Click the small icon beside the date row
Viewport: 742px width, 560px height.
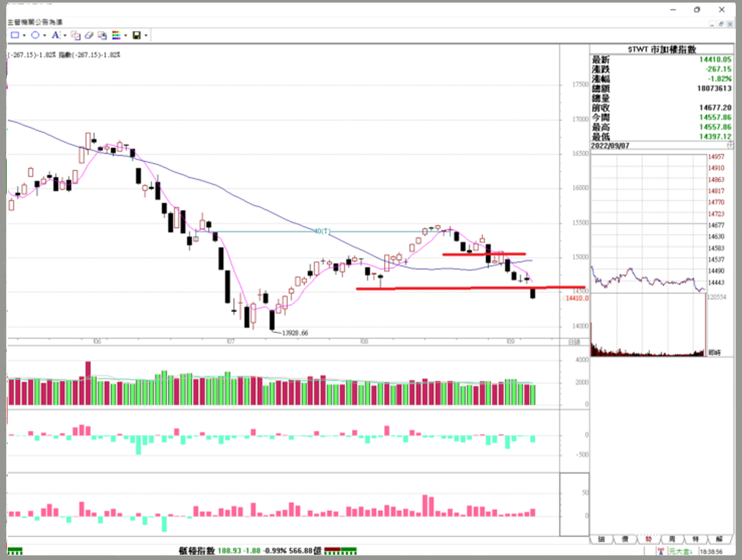pos(730,145)
